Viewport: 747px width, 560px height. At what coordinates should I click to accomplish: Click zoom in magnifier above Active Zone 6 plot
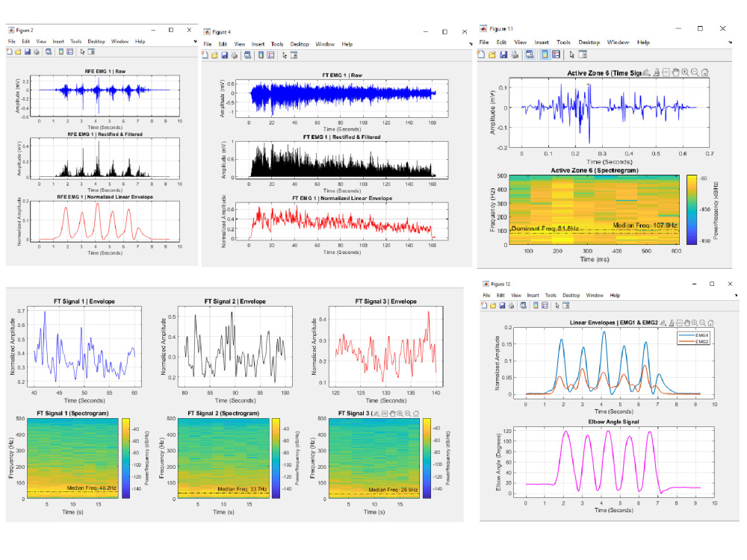click(685, 72)
